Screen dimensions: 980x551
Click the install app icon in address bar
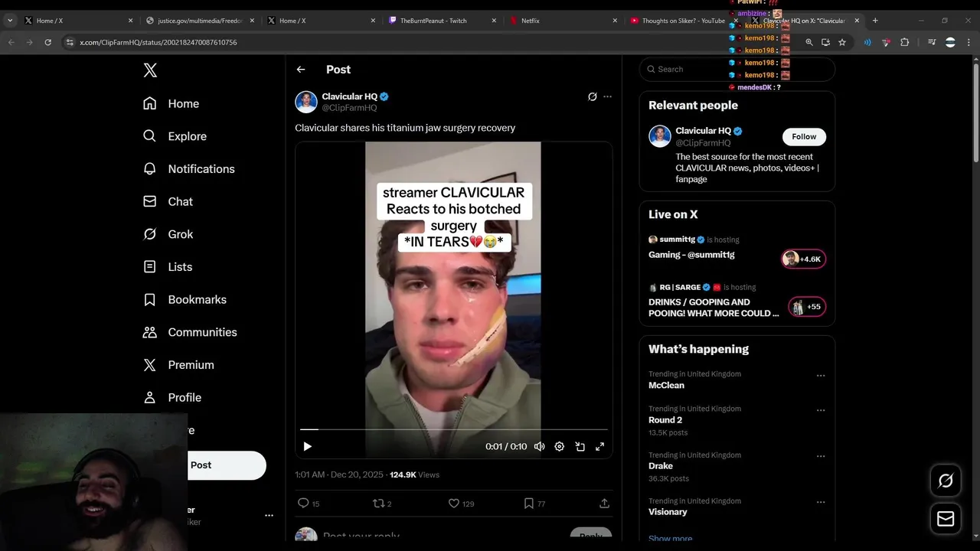(825, 42)
